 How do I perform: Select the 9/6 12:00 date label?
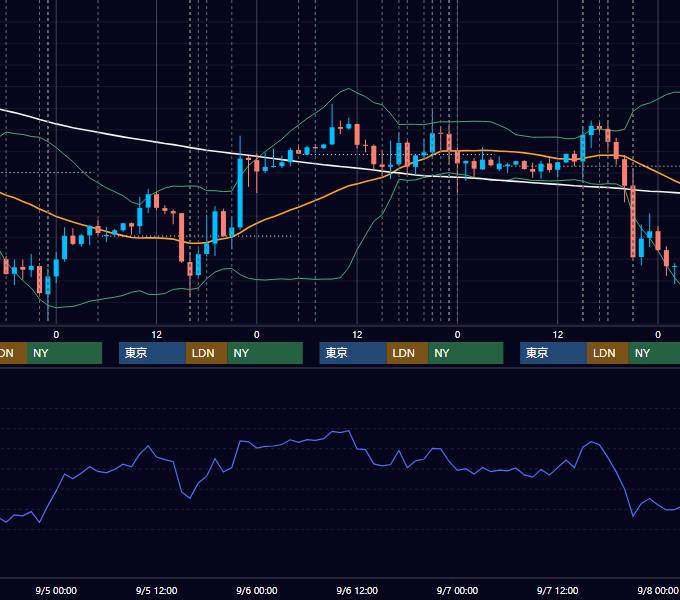pyautogui.click(x=357, y=590)
